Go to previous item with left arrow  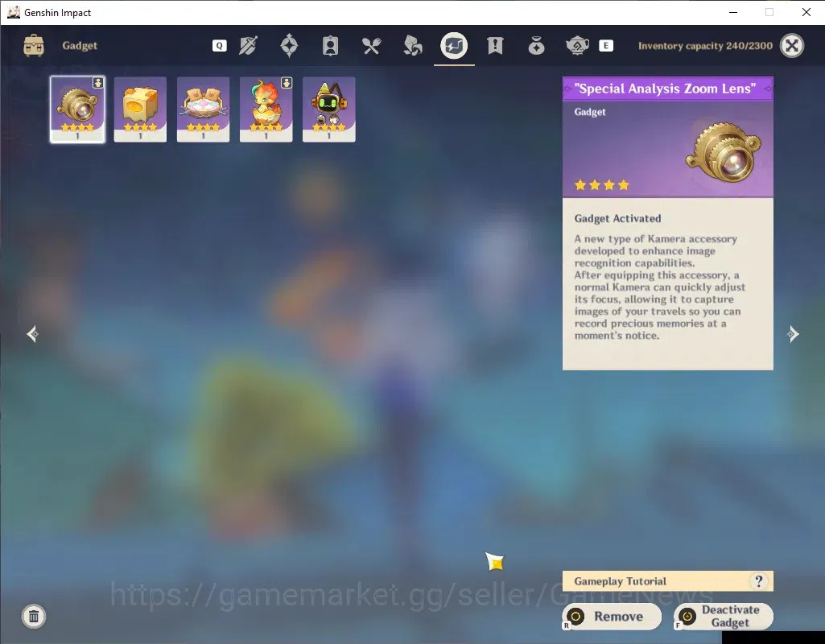point(33,334)
